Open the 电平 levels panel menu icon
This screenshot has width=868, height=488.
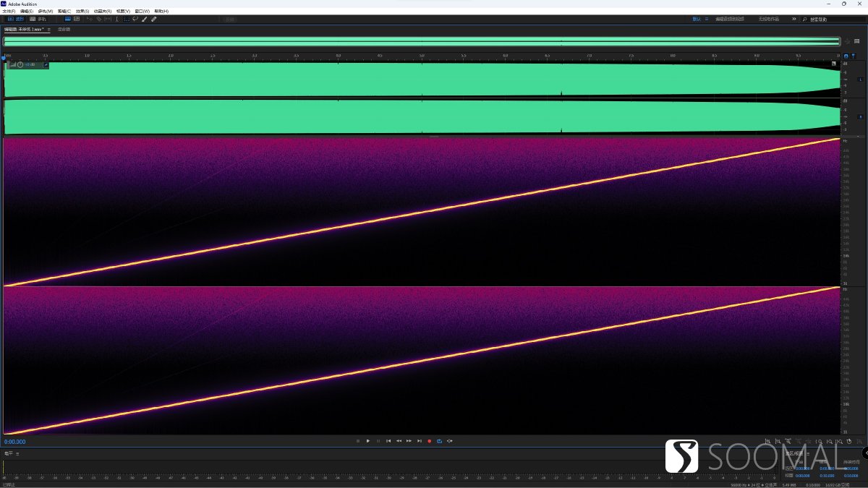(x=17, y=453)
